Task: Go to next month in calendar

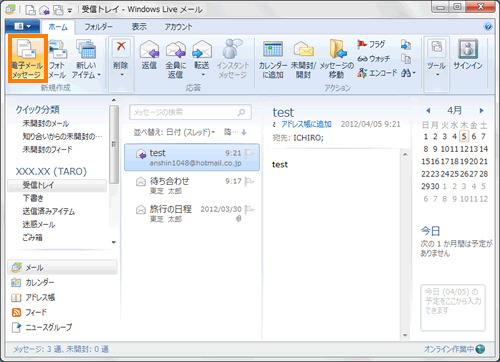Action: click(x=481, y=110)
